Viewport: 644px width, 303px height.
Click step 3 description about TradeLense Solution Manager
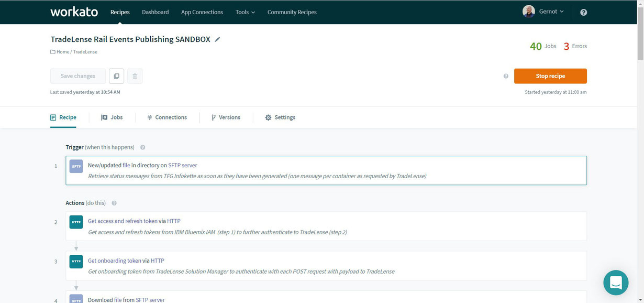[241, 272]
